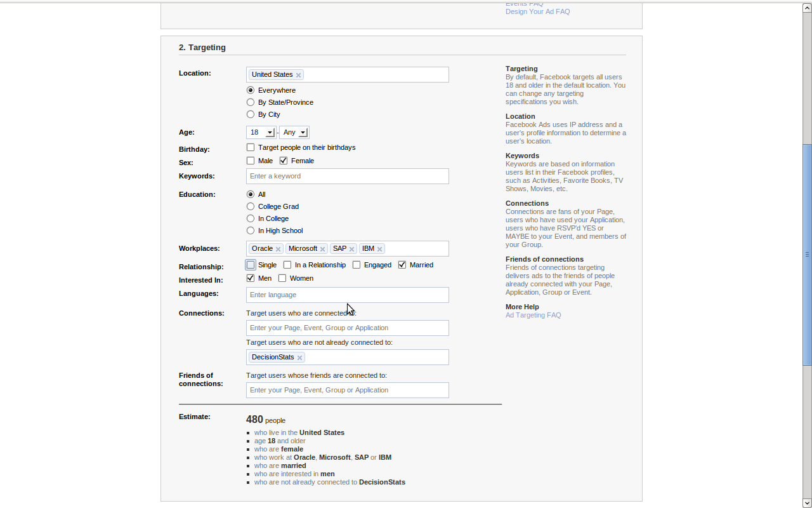This screenshot has height=508, width=812.
Task: Check Women under Interested In
Action: click(x=282, y=278)
